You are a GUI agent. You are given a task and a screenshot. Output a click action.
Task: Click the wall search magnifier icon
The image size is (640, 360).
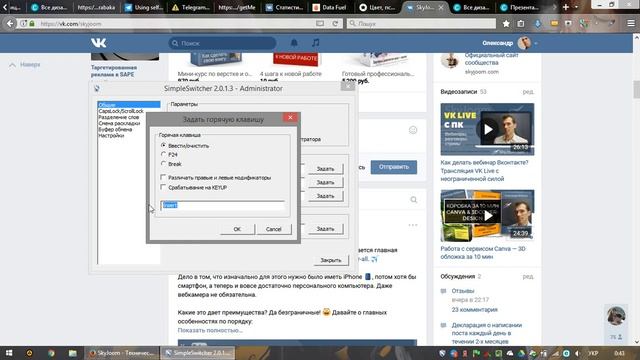click(413, 200)
